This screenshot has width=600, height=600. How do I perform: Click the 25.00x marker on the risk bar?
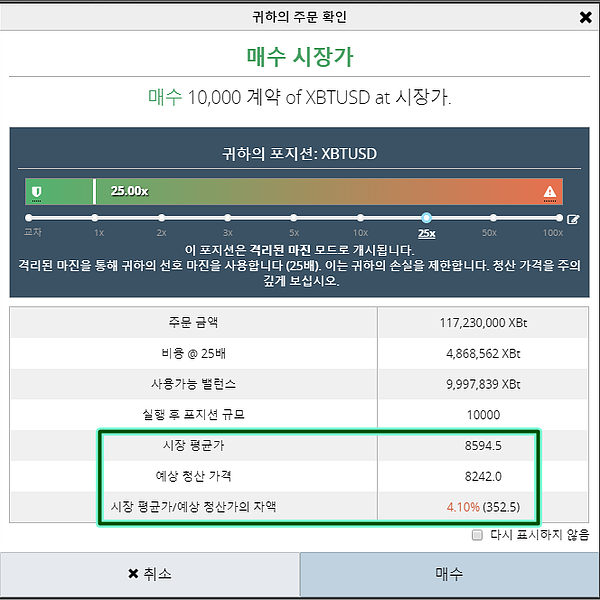click(128, 191)
